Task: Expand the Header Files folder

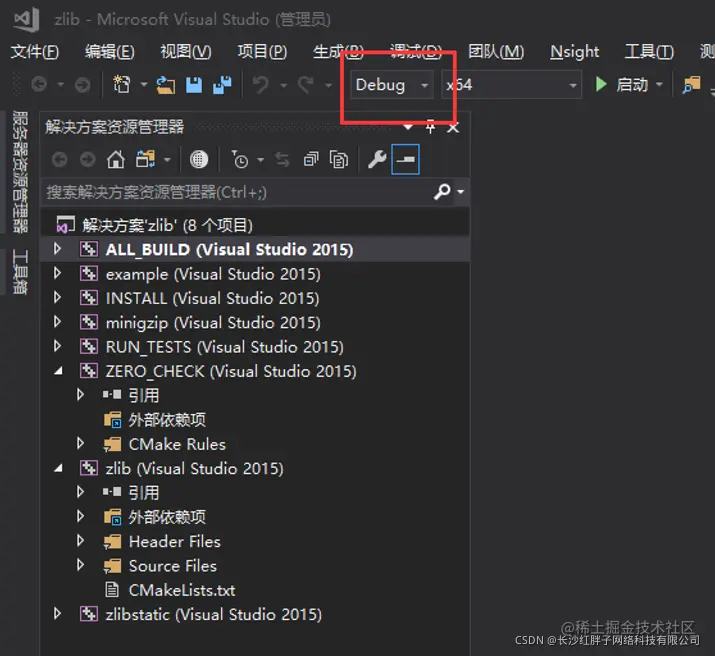Action: tap(80, 541)
